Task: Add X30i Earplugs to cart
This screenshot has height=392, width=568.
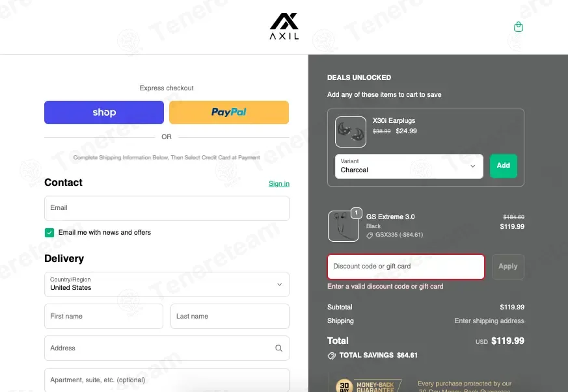Action: point(503,166)
